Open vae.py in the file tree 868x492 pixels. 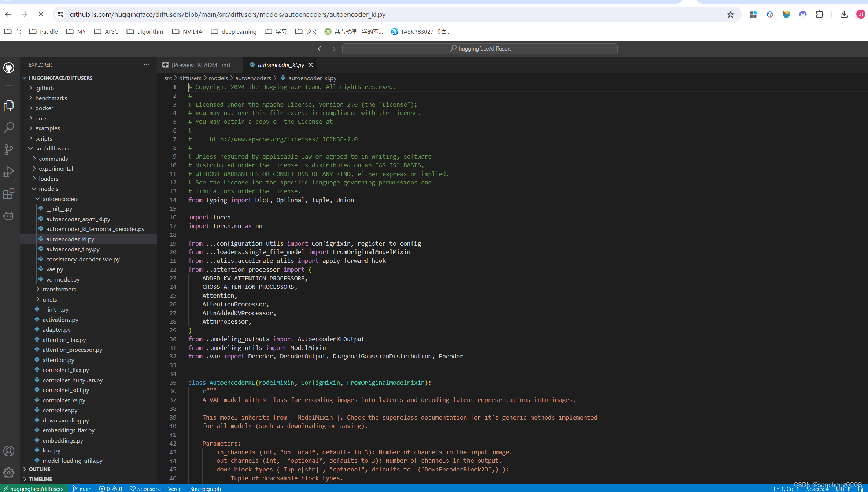coord(55,269)
